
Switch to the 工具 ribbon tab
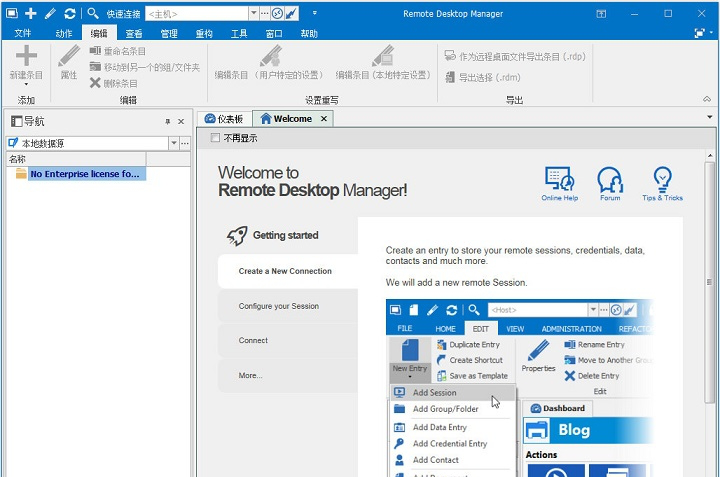[239, 33]
